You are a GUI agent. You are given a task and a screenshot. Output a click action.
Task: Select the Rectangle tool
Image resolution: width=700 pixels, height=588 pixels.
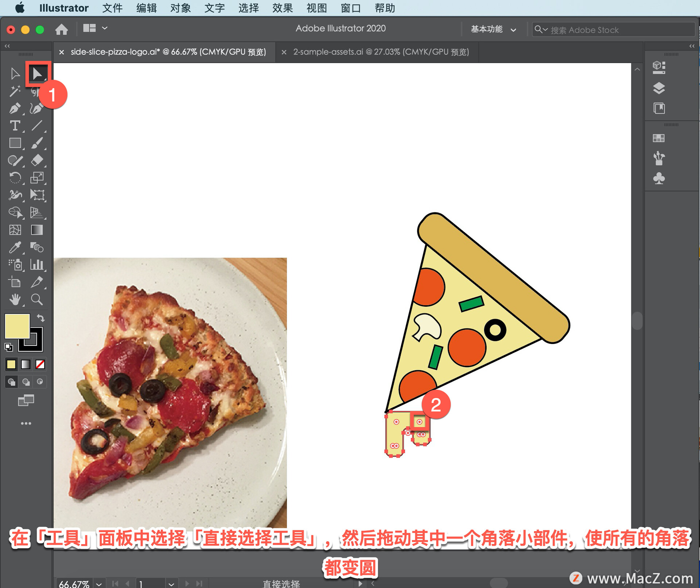(15, 143)
